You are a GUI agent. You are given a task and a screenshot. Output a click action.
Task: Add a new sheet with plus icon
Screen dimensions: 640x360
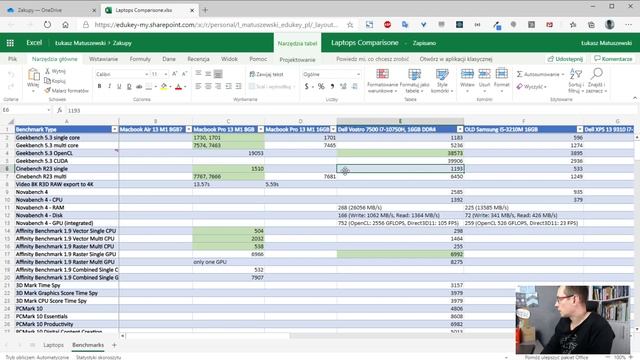click(114, 345)
